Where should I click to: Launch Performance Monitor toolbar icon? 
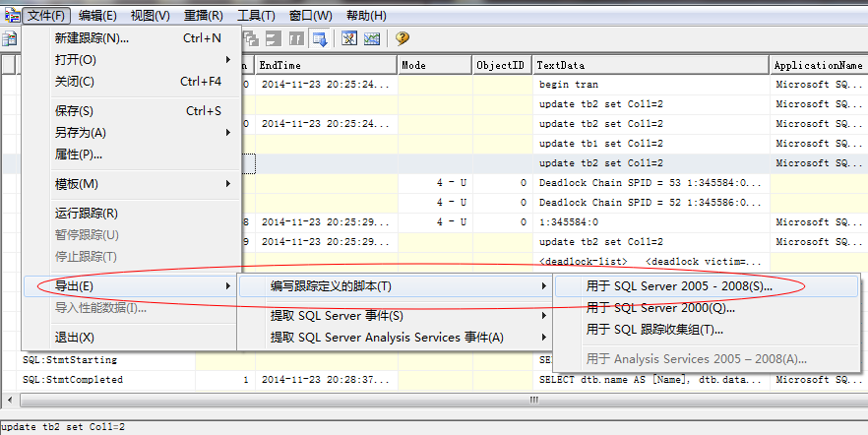tap(372, 38)
